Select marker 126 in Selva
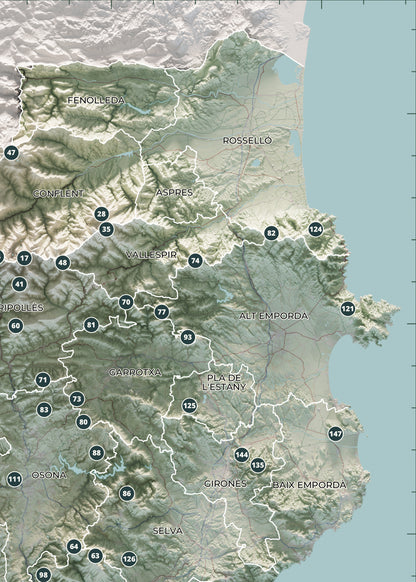The height and width of the screenshot is (582, 416). (x=129, y=559)
